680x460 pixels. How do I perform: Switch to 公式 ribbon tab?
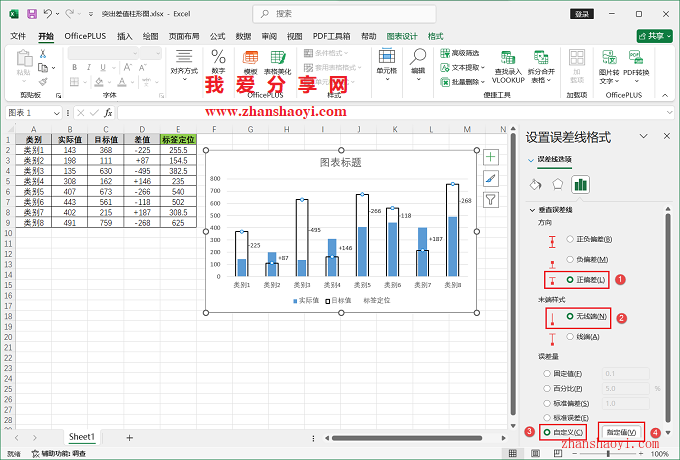(217, 36)
